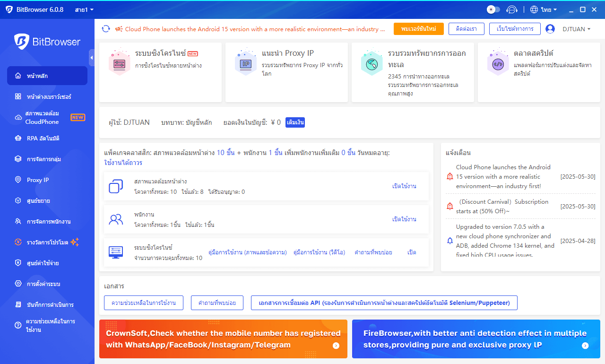
Task: Click the refresh icon beside the announcement
Action: coord(106,29)
